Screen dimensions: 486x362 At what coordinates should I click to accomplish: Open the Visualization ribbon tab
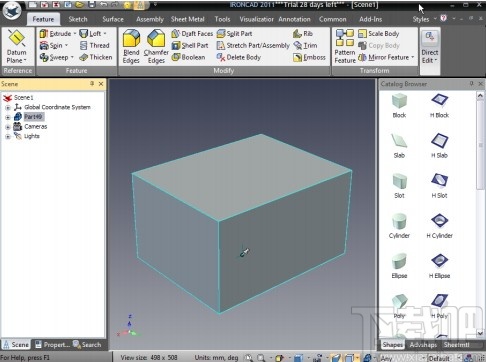(256, 19)
